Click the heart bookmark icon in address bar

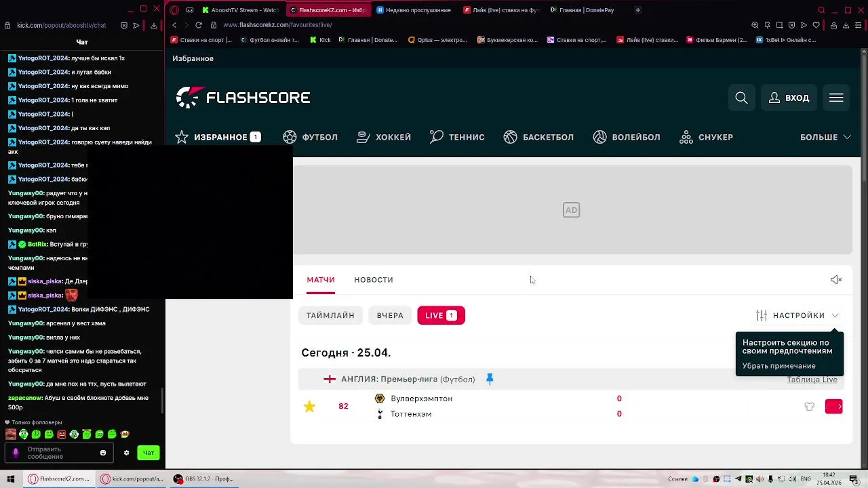click(816, 25)
